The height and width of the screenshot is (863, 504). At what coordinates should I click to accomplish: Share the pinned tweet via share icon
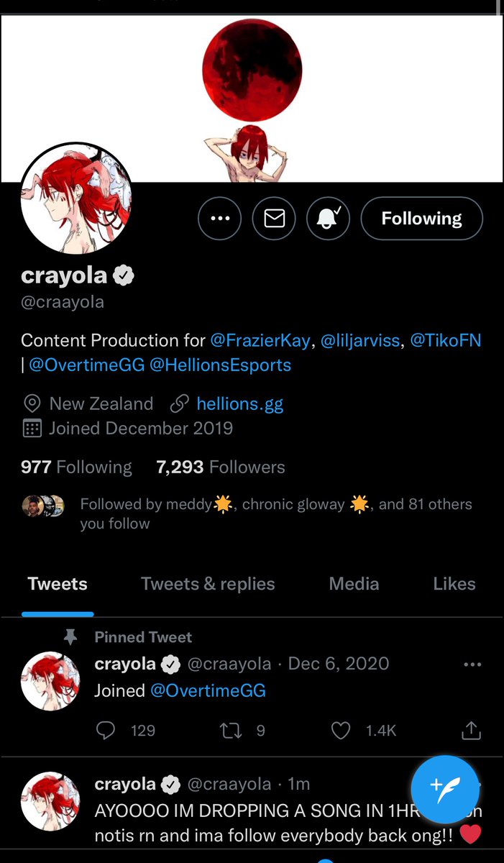click(470, 731)
